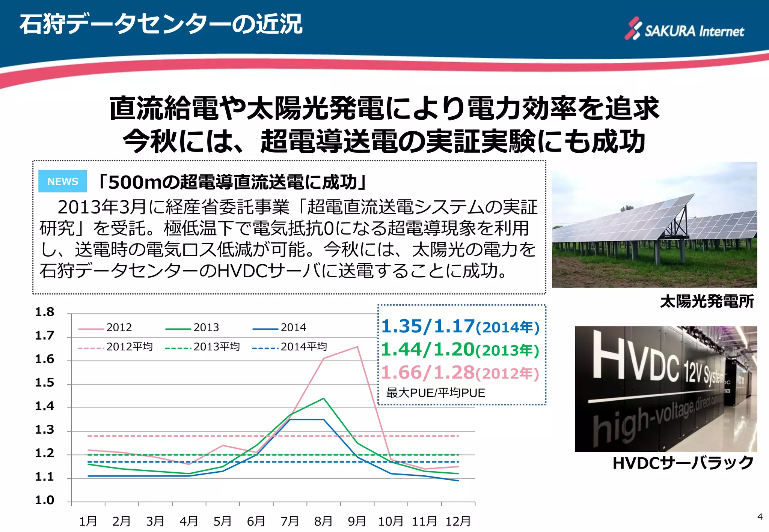
Task: Select the slide title 石狩データセンターの近況
Action: (161, 24)
